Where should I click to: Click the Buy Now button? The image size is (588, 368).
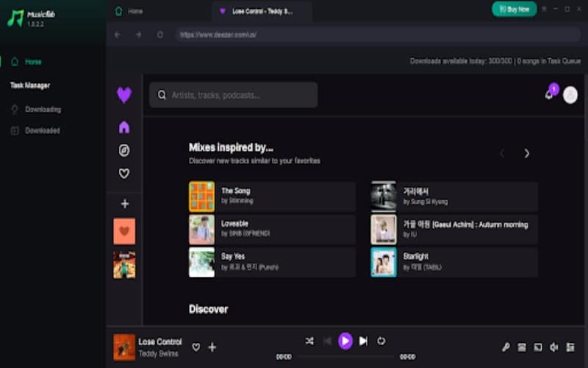[x=514, y=9]
